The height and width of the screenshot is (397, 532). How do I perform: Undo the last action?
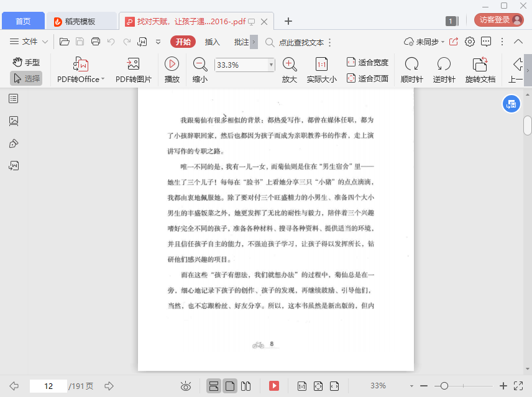pos(111,42)
